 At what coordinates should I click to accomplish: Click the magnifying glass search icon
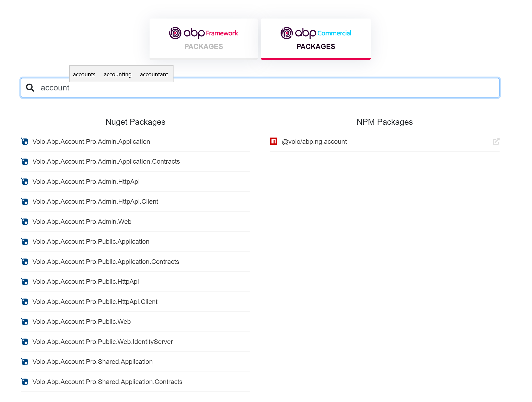[x=30, y=88]
